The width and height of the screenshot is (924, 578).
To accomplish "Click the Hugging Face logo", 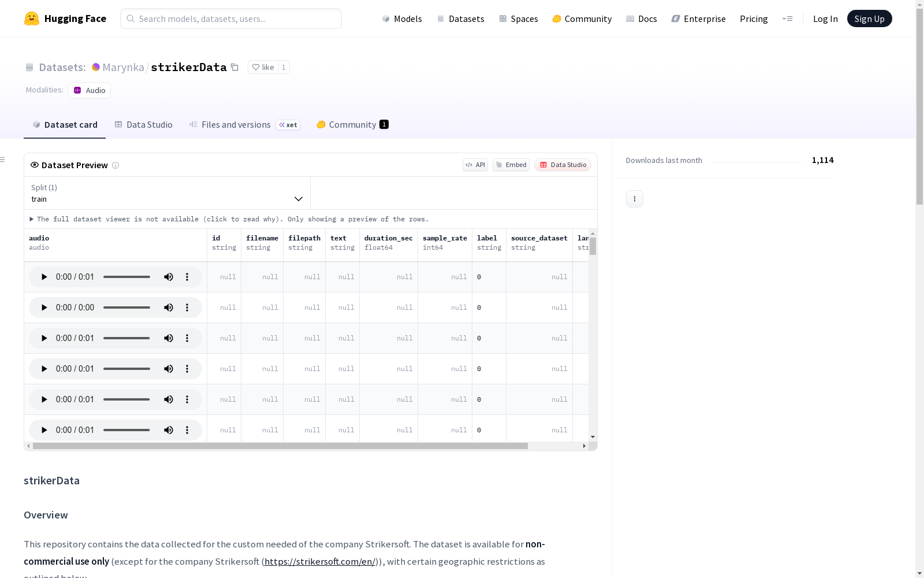I will [x=65, y=18].
